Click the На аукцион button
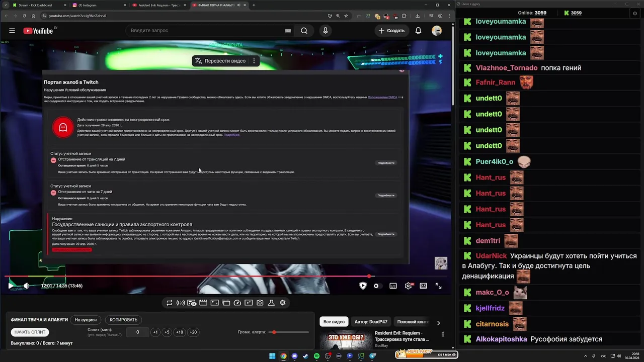The image size is (644, 362). [x=86, y=320]
